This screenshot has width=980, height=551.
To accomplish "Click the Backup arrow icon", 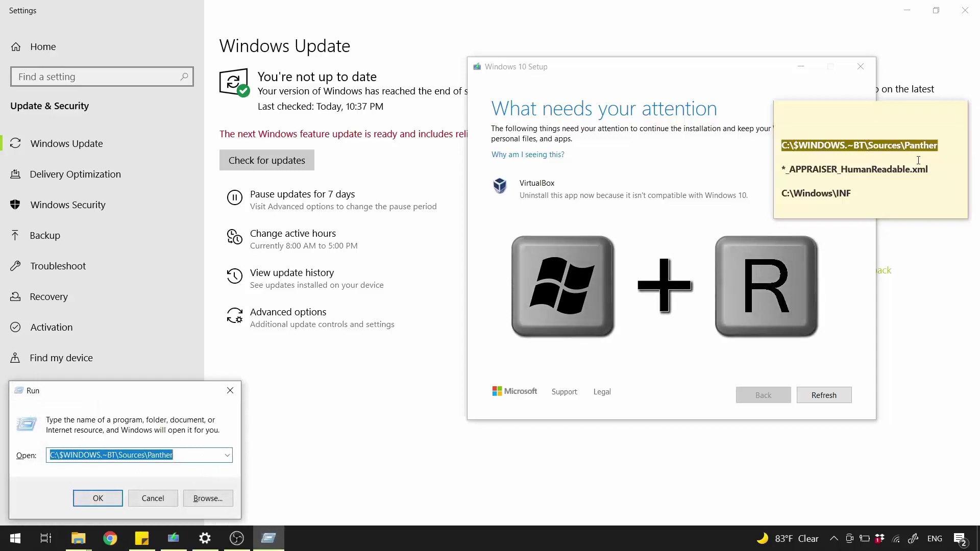I will (x=15, y=235).
